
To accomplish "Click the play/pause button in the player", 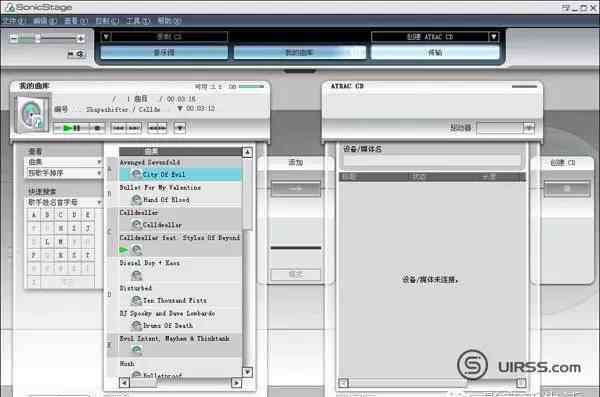I will 71,128.
